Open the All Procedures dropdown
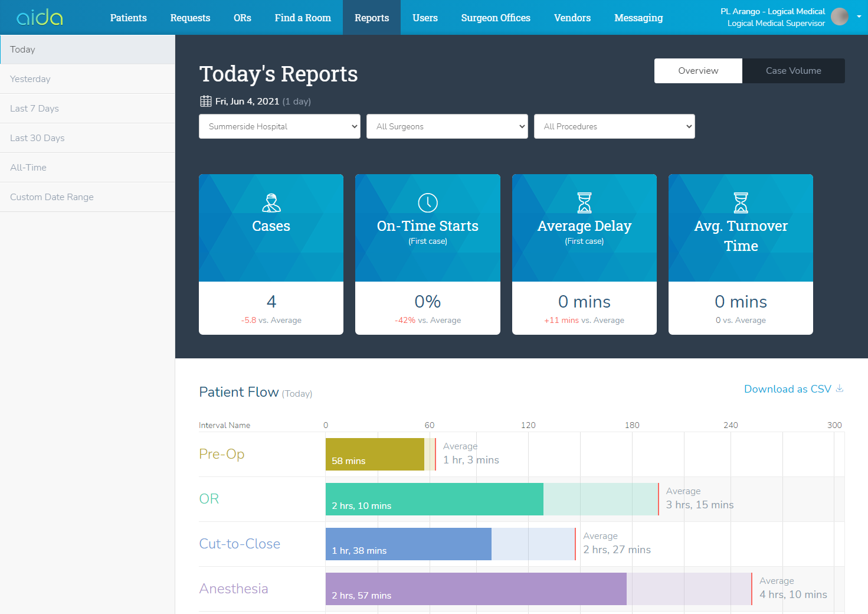The width and height of the screenshot is (868, 614). point(614,126)
